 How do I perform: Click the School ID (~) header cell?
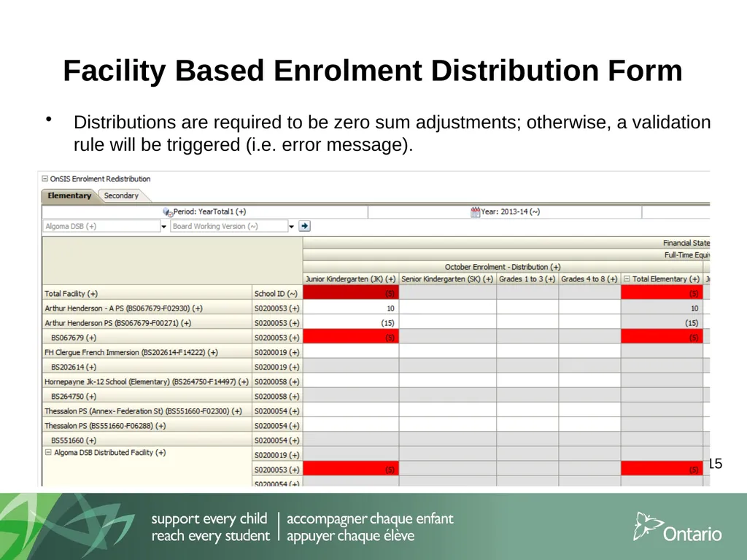click(276, 294)
